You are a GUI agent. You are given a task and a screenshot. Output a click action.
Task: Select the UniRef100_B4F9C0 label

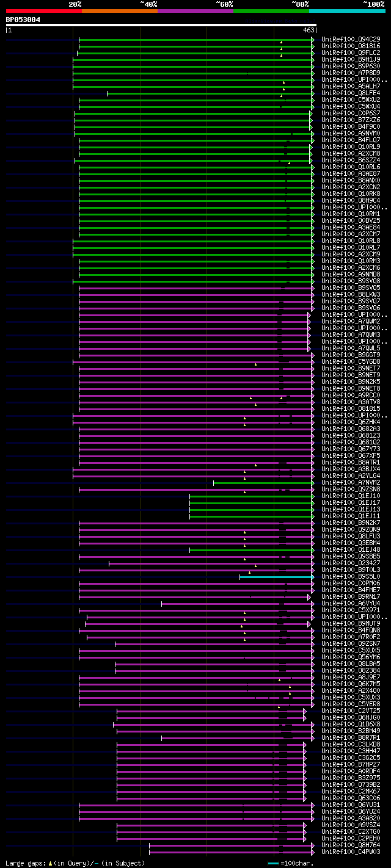[x=351, y=127]
